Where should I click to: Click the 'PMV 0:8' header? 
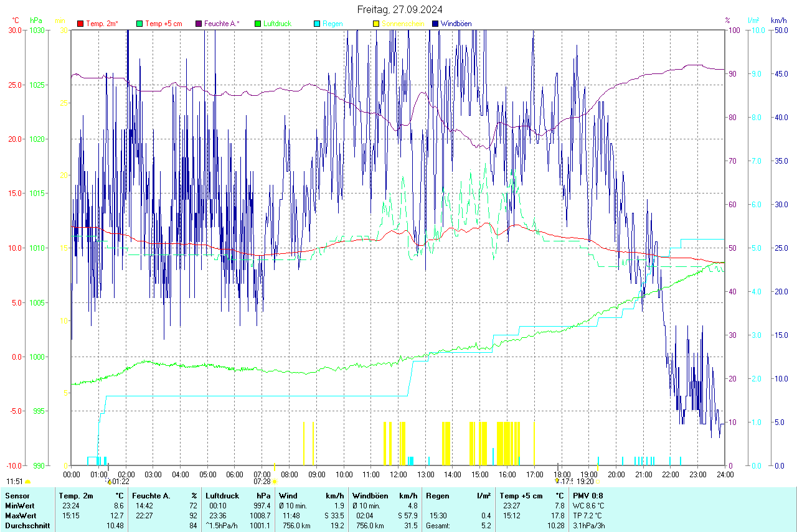(588, 496)
